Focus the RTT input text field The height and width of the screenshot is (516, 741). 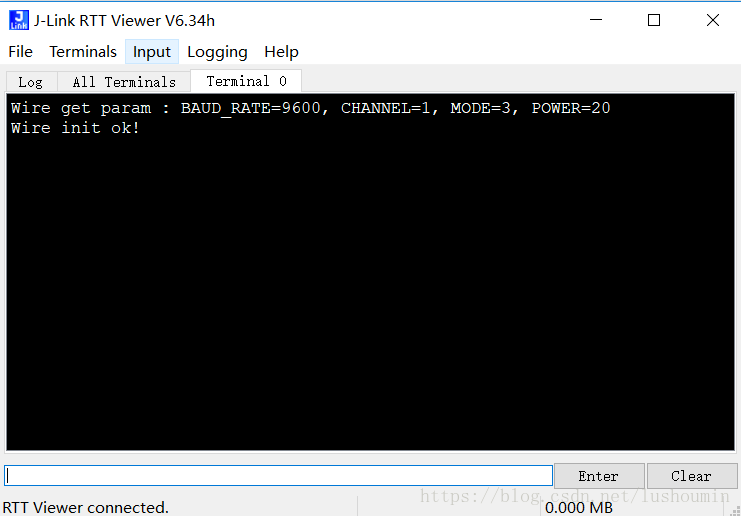[278, 475]
